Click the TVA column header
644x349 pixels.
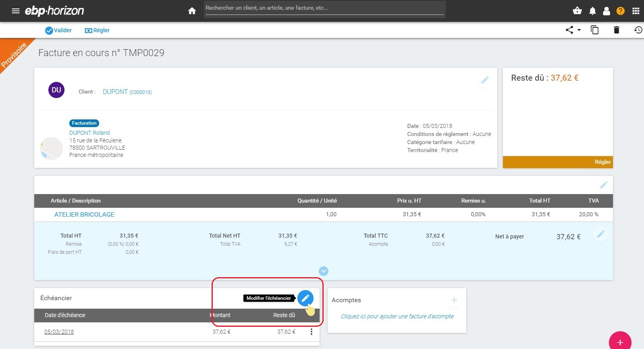click(593, 201)
